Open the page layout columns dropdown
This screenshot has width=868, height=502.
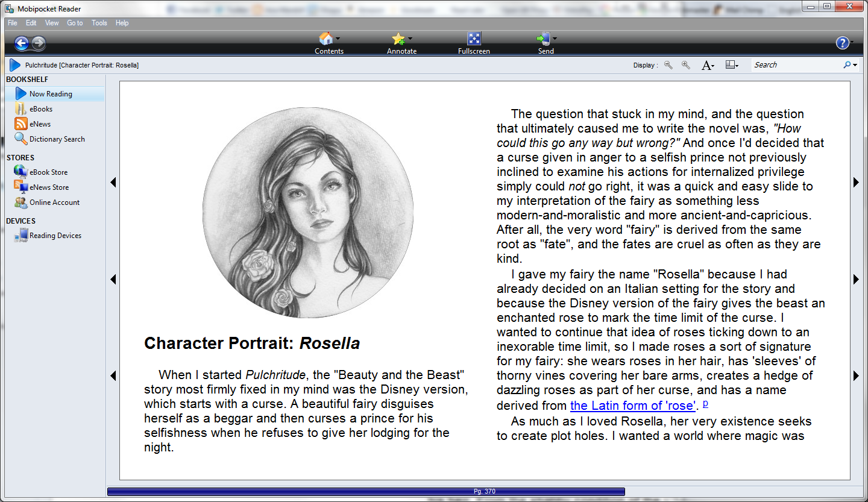coord(732,65)
